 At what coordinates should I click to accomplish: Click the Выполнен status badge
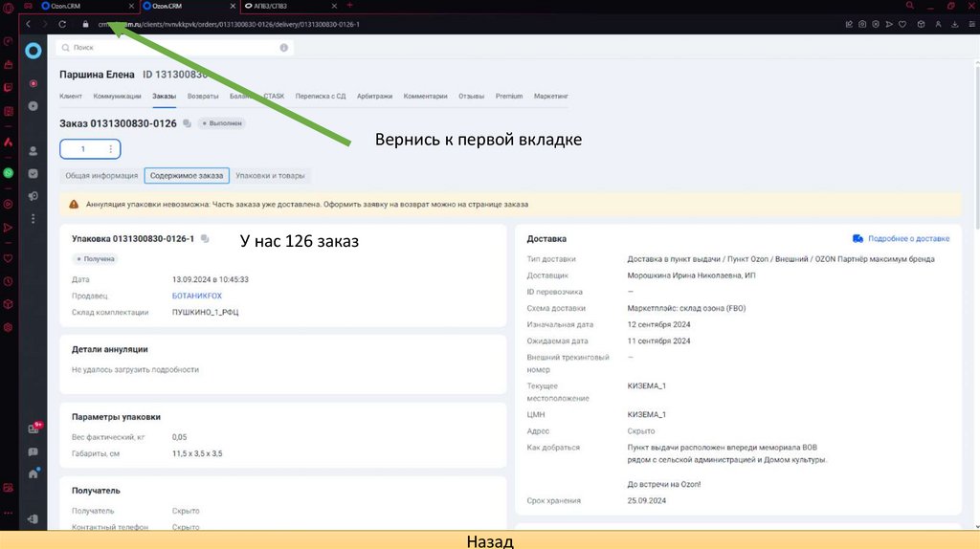(x=222, y=123)
